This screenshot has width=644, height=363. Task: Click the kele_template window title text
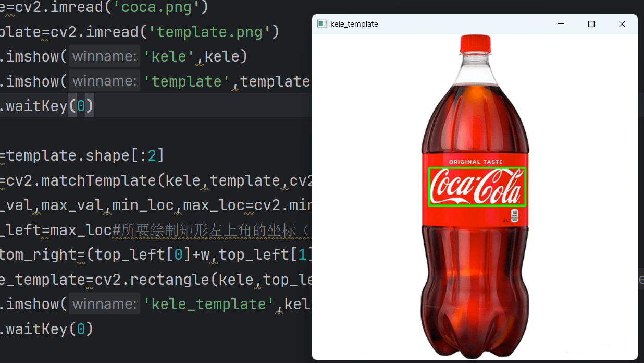pyautogui.click(x=354, y=24)
